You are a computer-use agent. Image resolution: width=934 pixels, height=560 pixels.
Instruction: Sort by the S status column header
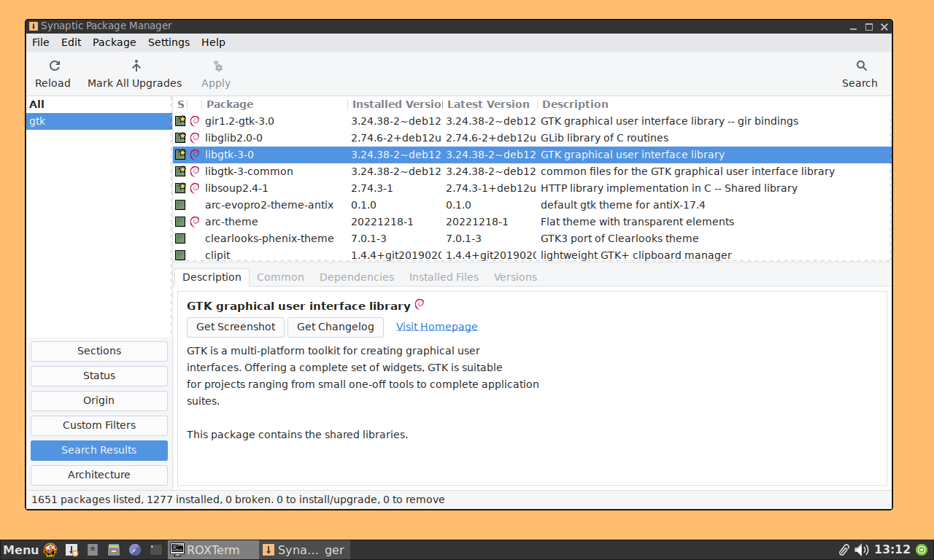[x=181, y=104]
